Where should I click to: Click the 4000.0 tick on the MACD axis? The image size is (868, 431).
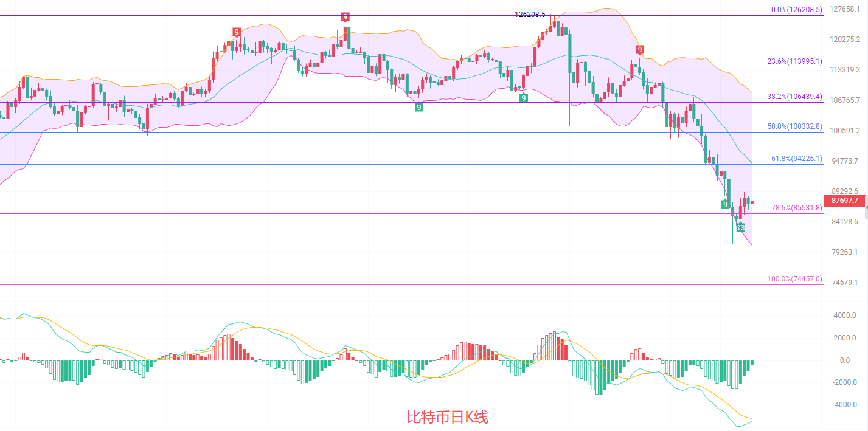tap(845, 315)
